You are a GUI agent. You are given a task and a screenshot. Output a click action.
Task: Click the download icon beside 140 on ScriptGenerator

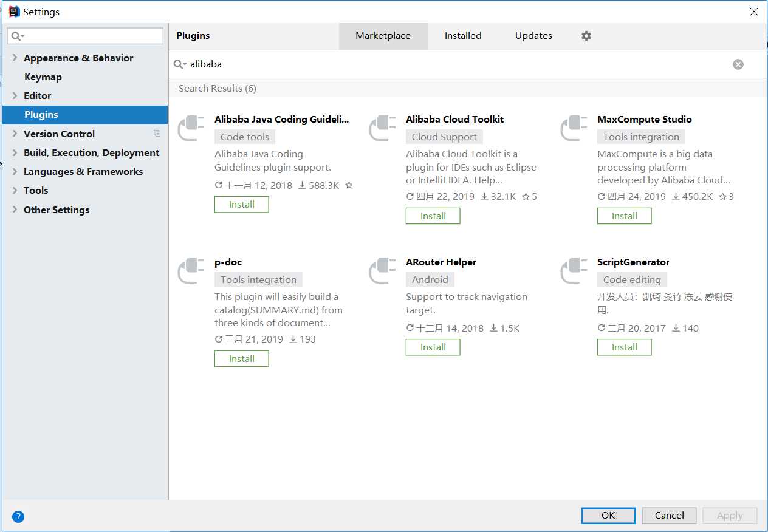click(x=676, y=328)
